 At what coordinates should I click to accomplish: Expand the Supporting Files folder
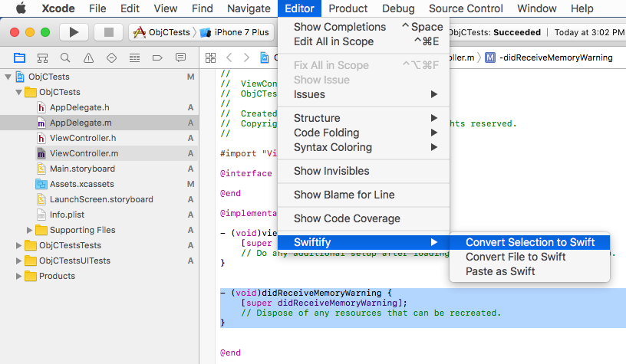pyautogui.click(x=29, y=230)
